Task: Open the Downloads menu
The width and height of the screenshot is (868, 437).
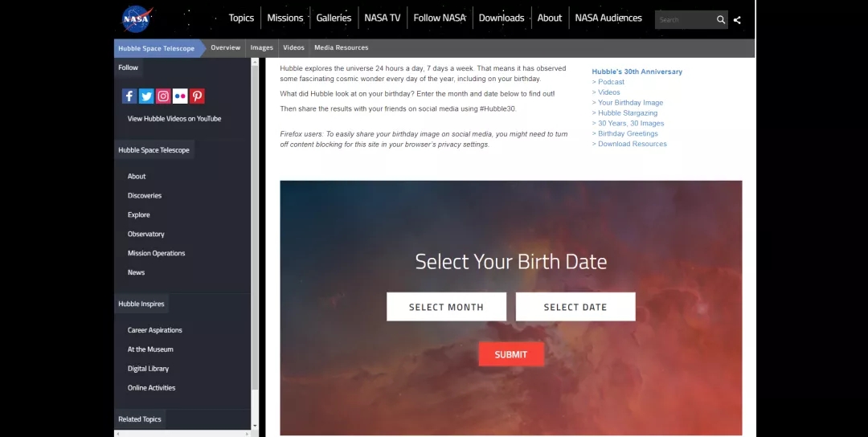Action: click(x=502, y=18)
